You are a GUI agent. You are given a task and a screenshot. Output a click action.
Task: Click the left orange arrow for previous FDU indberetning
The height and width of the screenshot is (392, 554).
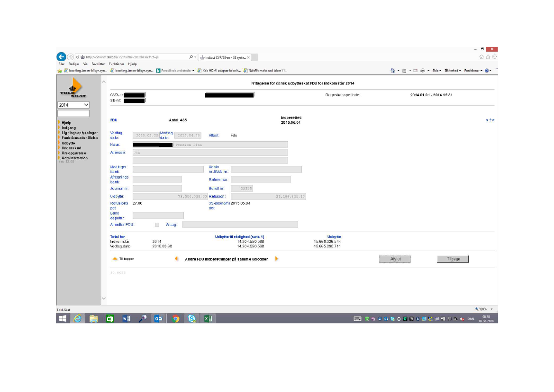coord(176,259)
